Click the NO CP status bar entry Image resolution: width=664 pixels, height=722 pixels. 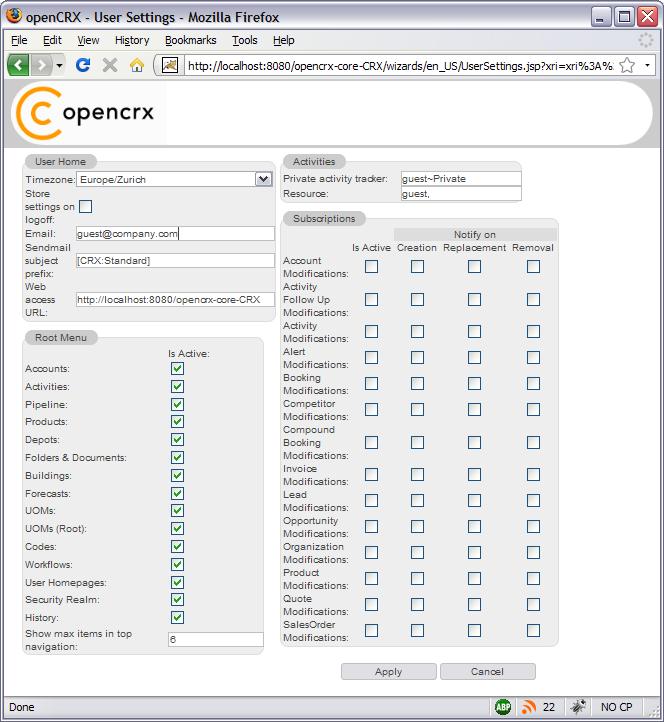(616, 707)
